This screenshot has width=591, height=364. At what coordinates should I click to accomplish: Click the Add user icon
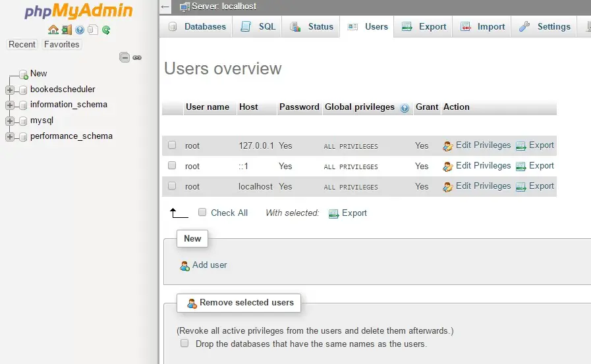(184, 266)
